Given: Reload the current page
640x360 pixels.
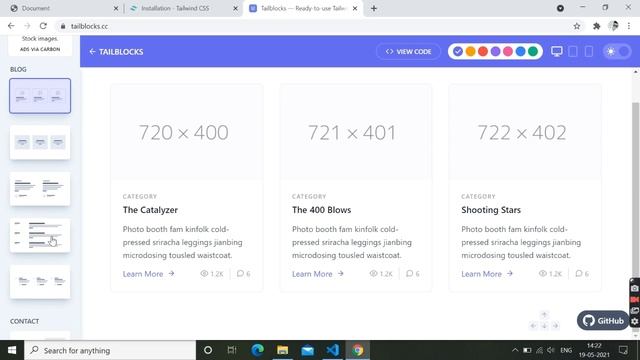Looking at the screenshot, I should pyautogui.click(x=43, y=26).
